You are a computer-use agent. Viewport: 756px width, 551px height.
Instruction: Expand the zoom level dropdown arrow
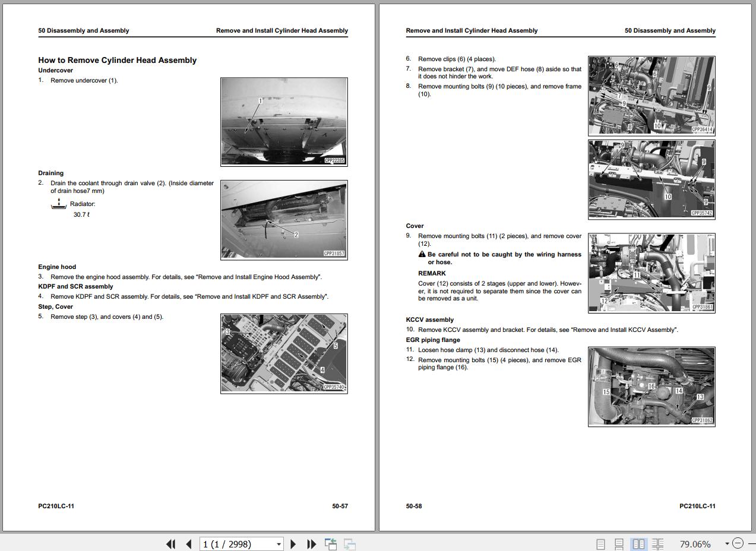[727, 544]
